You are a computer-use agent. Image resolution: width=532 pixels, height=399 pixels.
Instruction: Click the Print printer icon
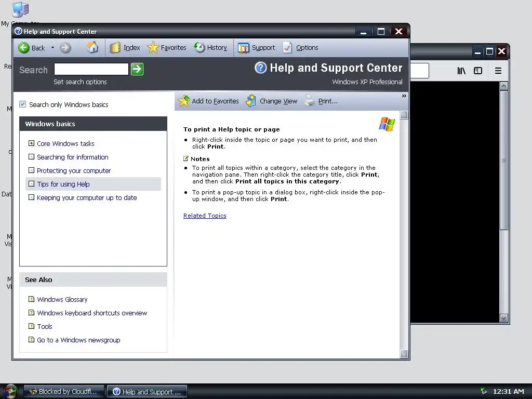coord(310,101)
